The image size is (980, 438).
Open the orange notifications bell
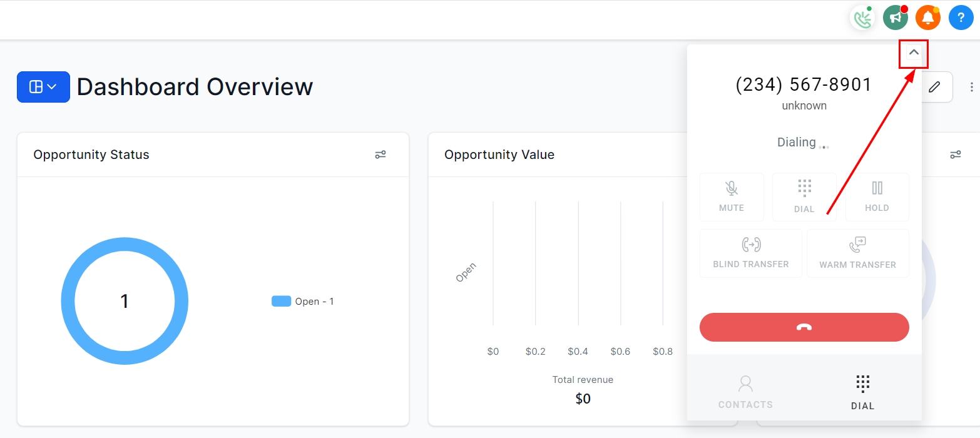[x=928, y=18]
